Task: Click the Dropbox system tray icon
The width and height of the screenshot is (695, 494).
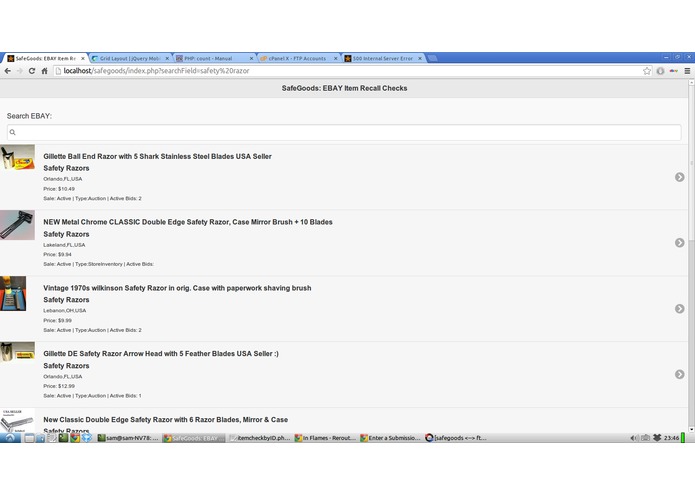Action: click(x=657, y=438)
